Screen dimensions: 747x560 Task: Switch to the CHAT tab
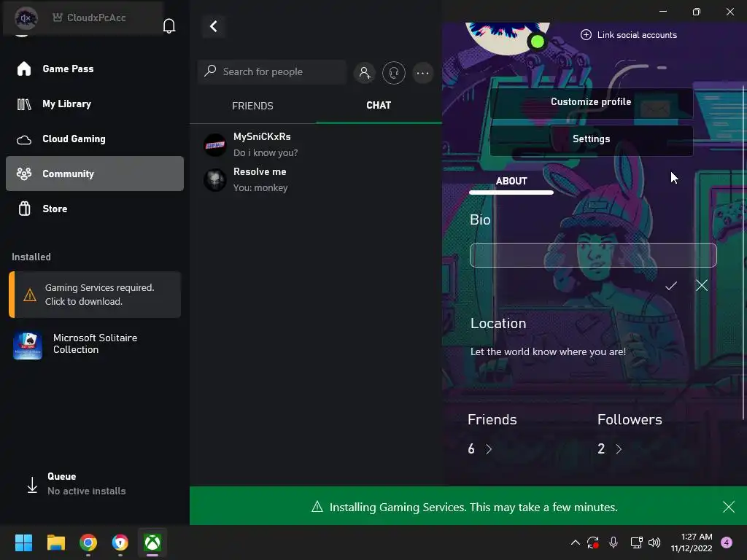[x=379, y=105]
